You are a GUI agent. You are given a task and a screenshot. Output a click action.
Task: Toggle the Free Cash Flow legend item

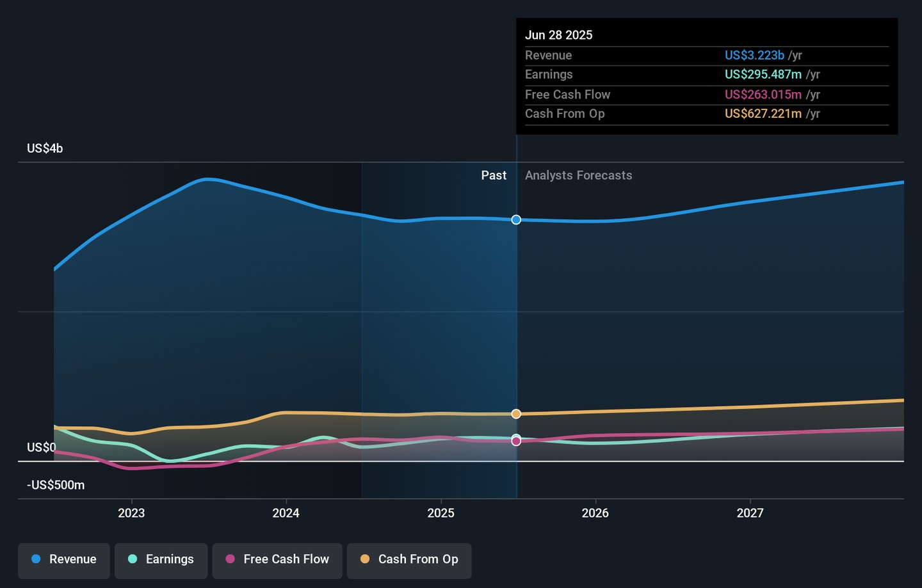tap(277, 559)
